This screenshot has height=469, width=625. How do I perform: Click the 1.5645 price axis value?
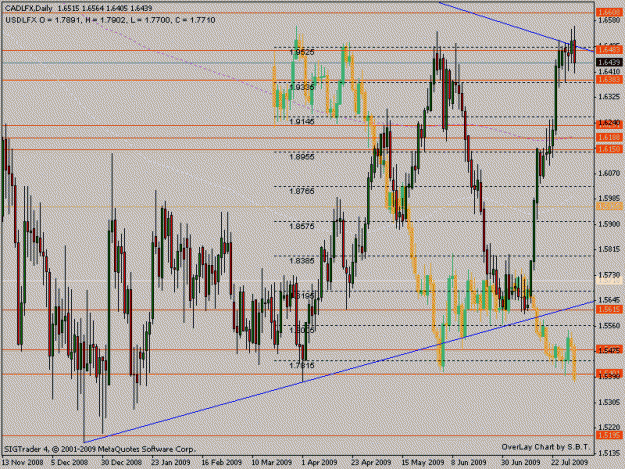click(x=609, y=300)
